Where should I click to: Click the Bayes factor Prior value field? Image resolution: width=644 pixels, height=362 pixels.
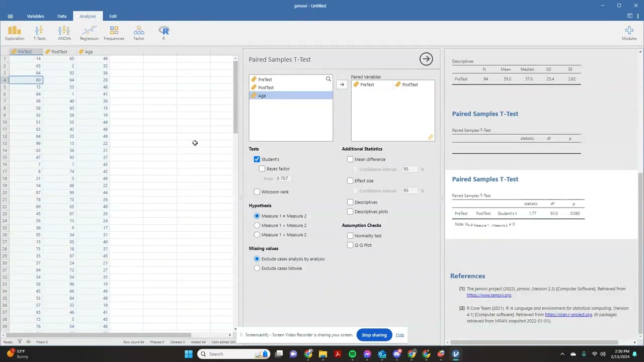(283, 178)
